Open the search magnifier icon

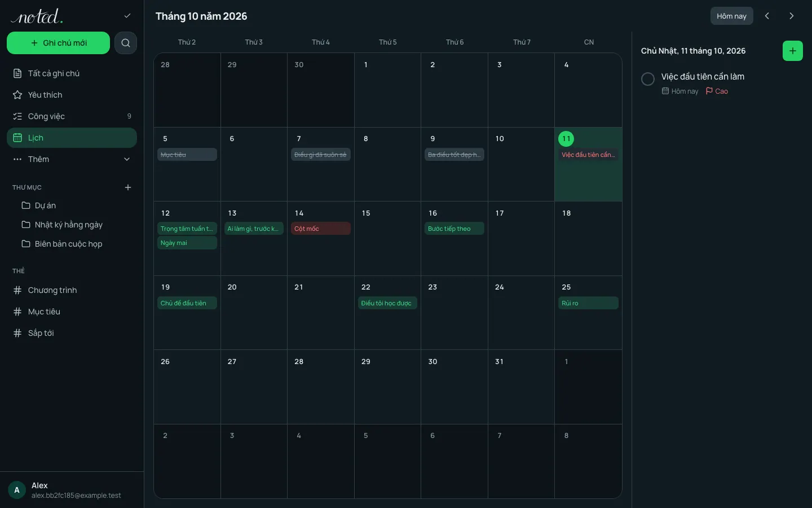tap(126, 43)
